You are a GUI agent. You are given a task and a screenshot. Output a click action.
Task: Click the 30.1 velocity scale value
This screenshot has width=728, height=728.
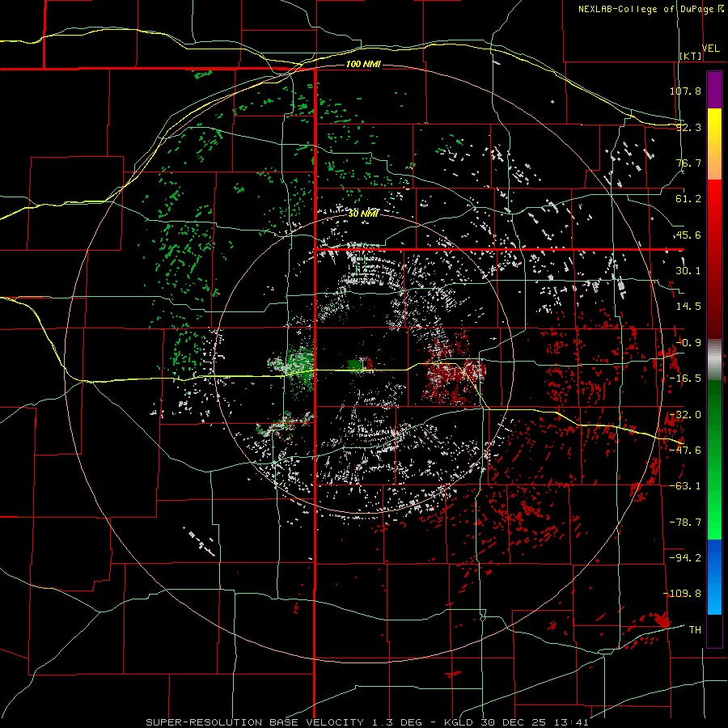688,271
